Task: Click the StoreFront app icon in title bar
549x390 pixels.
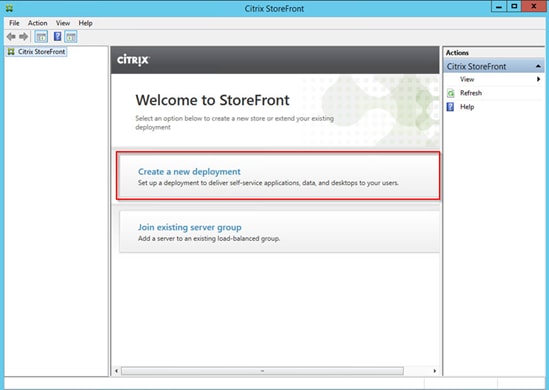Action: (x=9, y=8)
